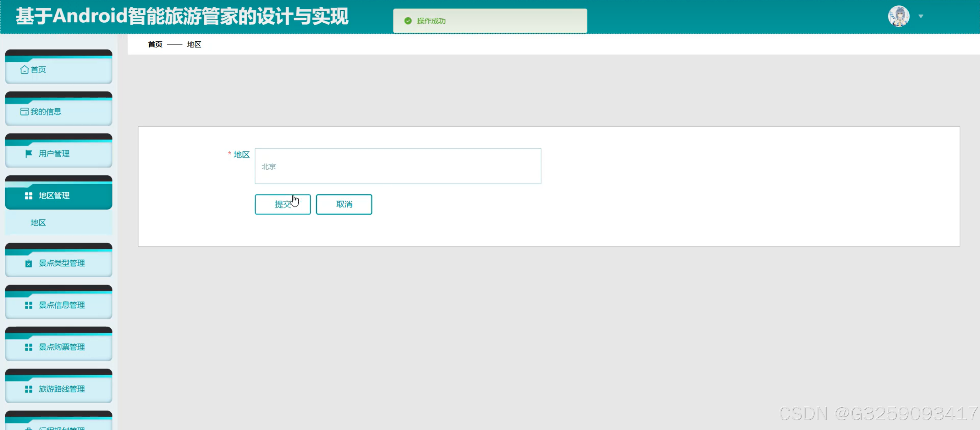The image size is (980, 430).
Task: Focus the 地区 text input field
Action: (398, 167)
